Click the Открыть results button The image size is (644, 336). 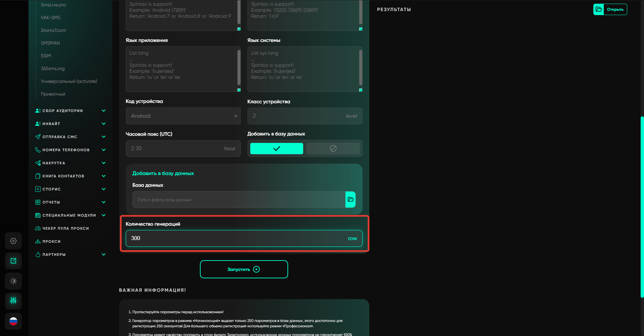click(610, 9)
